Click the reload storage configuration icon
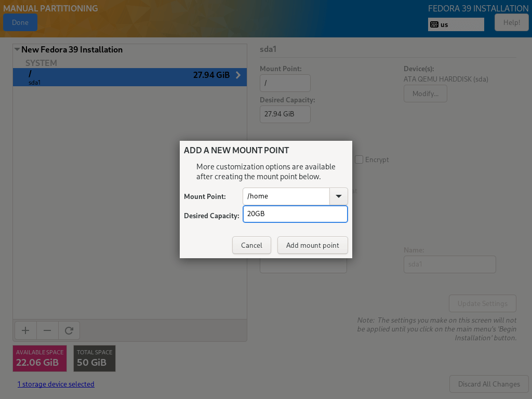The image size is (532, 399). [x=69, y=330]
